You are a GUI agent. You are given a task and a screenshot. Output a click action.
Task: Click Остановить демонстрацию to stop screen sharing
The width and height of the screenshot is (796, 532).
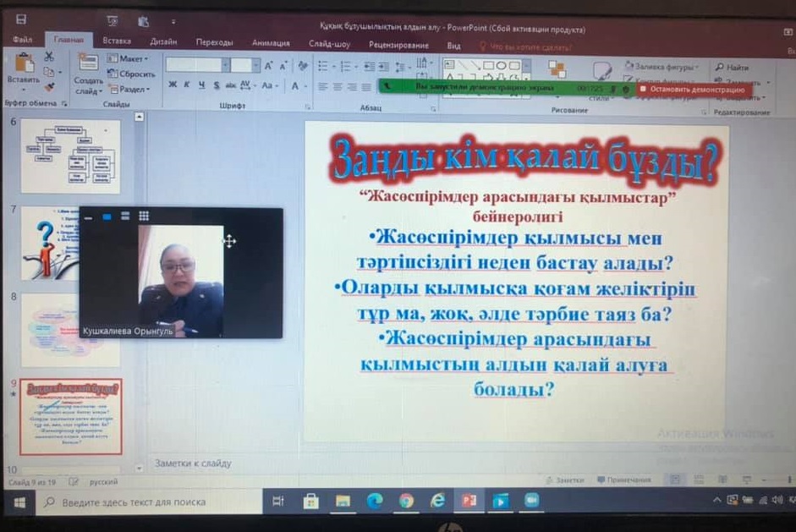pos(693,90)
